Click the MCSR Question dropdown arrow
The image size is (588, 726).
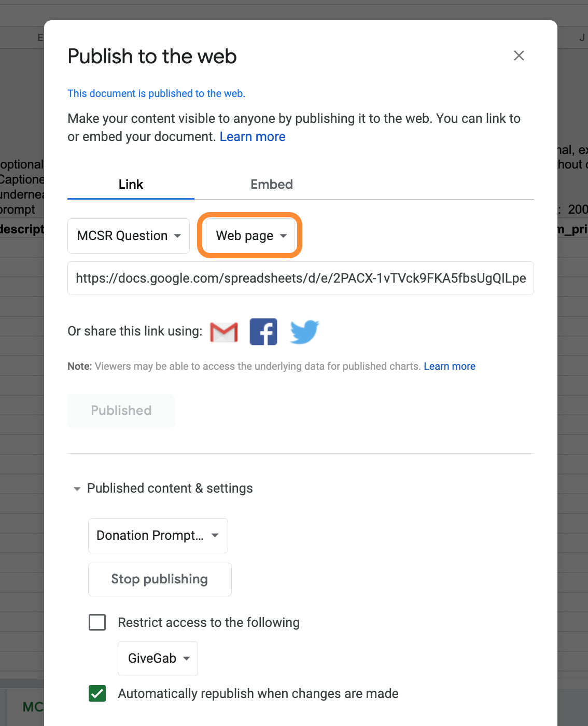178,236
